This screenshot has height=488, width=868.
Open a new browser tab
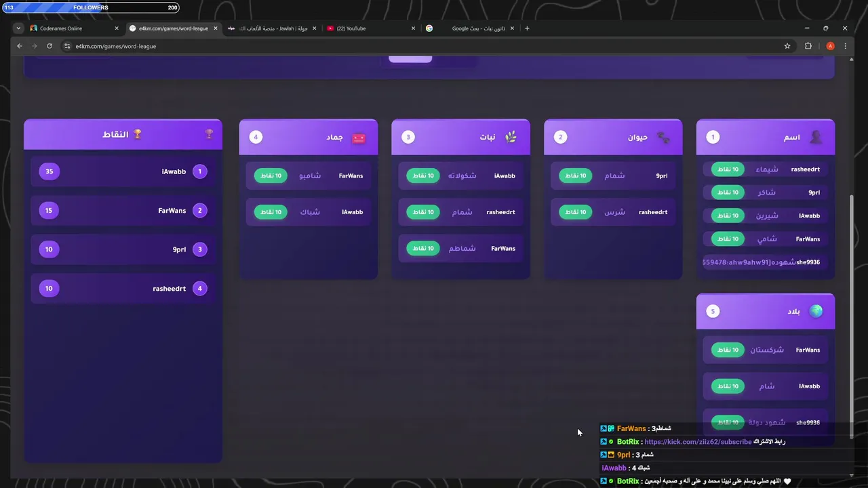[527, 28]
